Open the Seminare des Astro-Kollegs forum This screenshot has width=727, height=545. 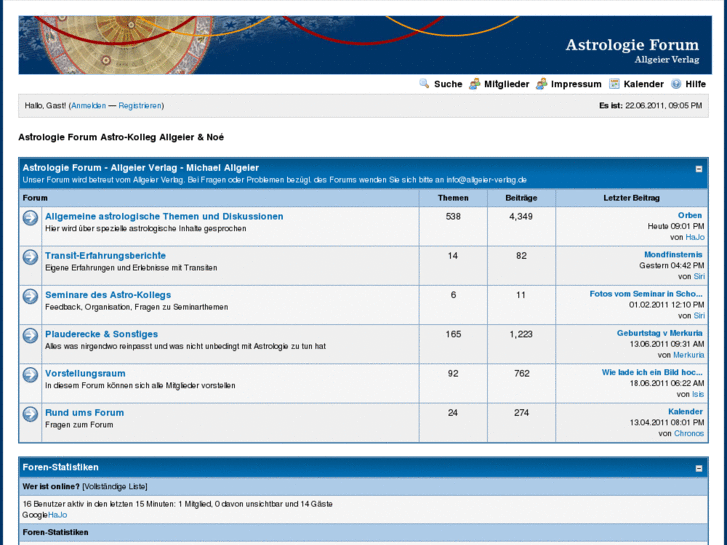pyautogui.click(x=108, y=295)
